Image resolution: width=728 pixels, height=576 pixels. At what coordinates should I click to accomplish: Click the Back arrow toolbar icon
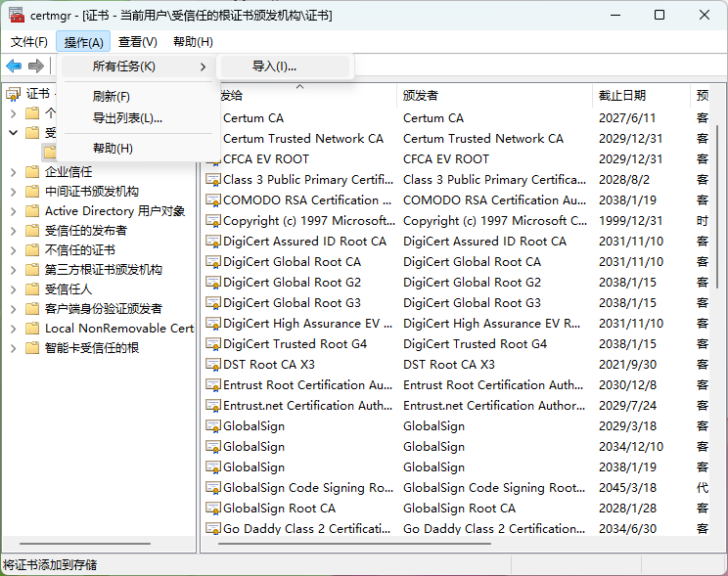tap(14, 66)
